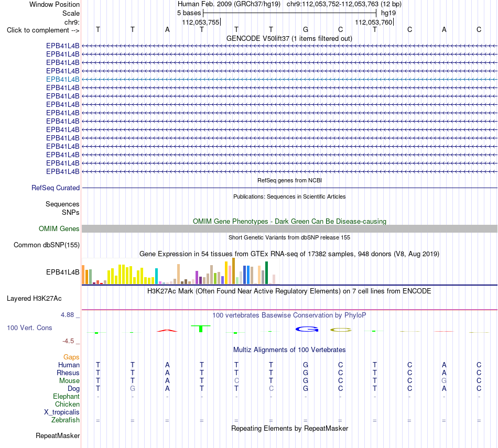Open the GENCODE V50lift37 track title
This screenshot has height=448, width=498.
(289, 38)
